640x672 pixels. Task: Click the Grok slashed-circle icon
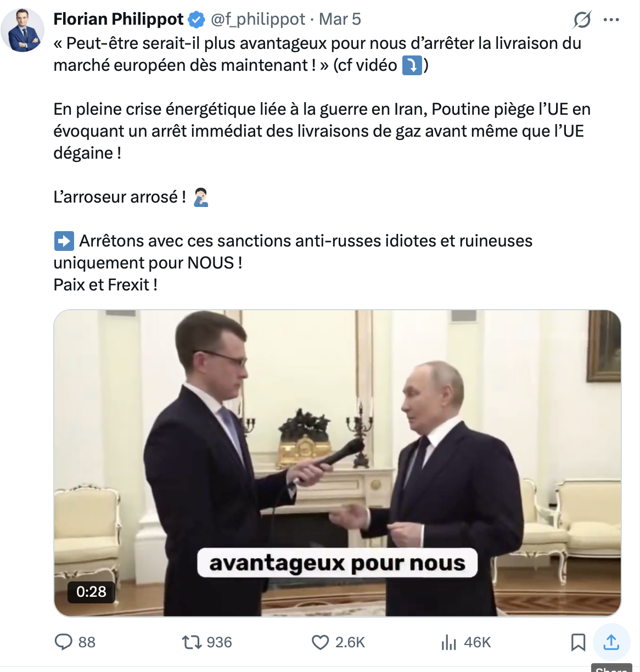pyautogui.click(x=582, y=20)
